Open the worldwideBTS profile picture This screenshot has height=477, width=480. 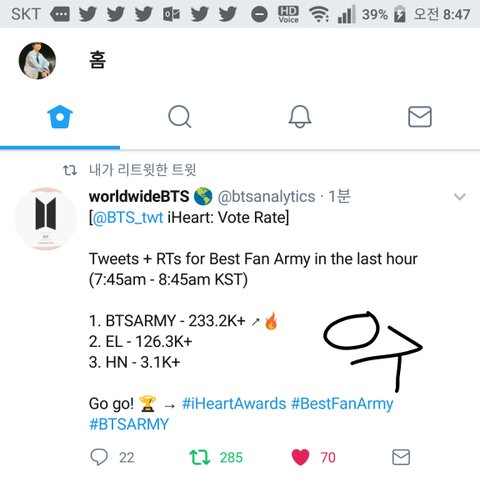pyautogui.click(x=46, y=219)
